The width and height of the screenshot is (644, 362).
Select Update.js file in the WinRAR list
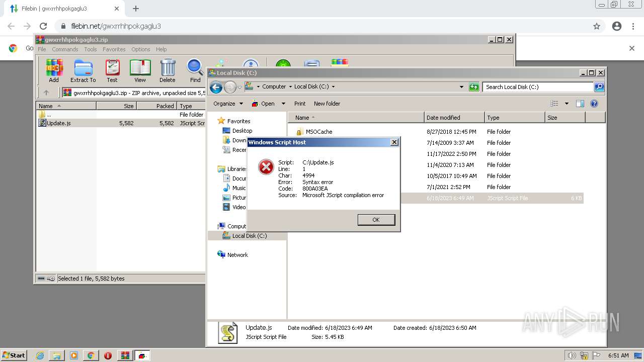[121, 123]
